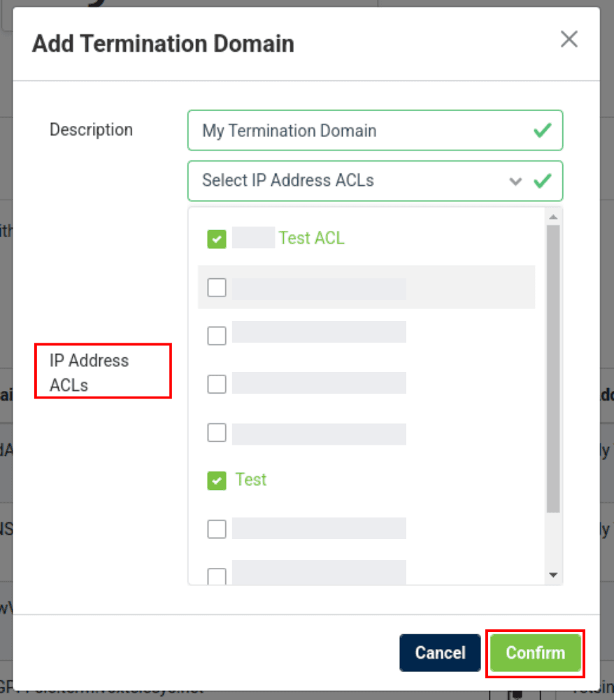
Task: Click the ACL list scroll down arrow
Action: 553,575
